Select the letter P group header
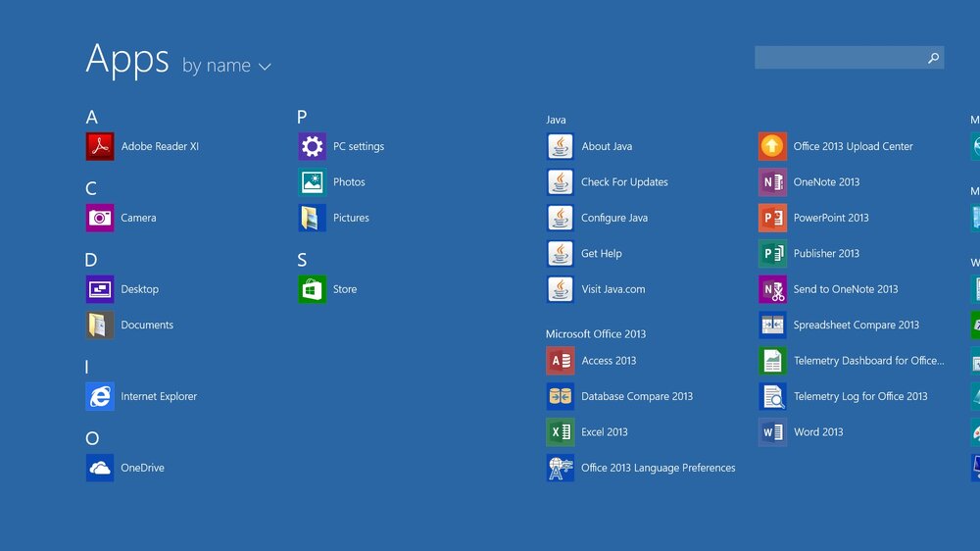The height and width of the screenshot is (551, 980). click(302, 117)
